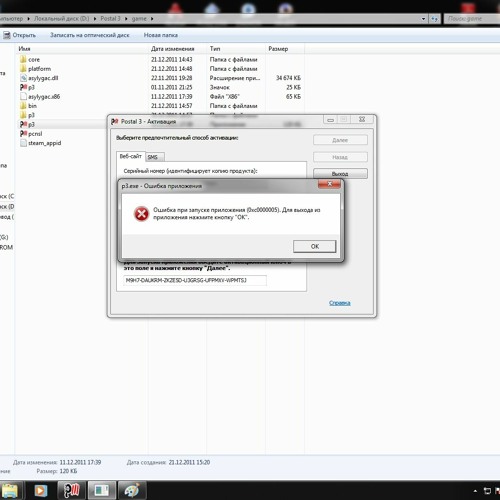Expand the arrow after Postal 3 breadcrumb
Viewport: 500px width, 500px height.
coord(126,19)
